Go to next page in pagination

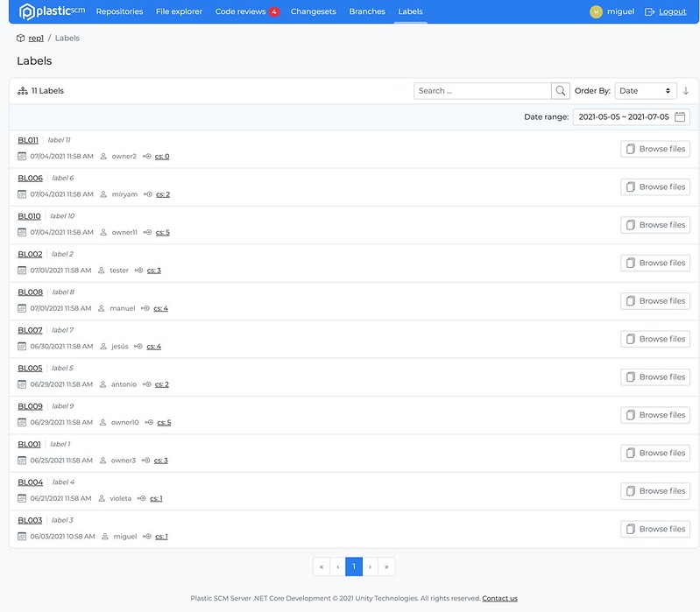370,567
